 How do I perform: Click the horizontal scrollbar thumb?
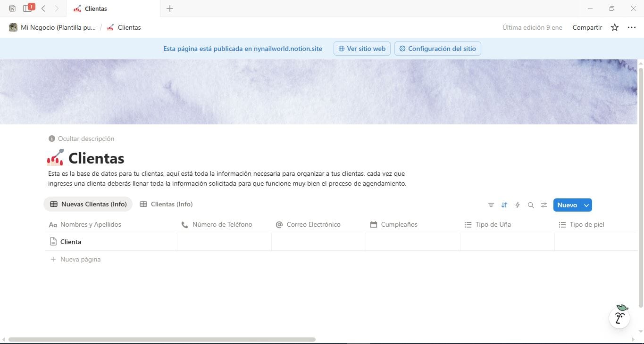(x=162, y=339)
